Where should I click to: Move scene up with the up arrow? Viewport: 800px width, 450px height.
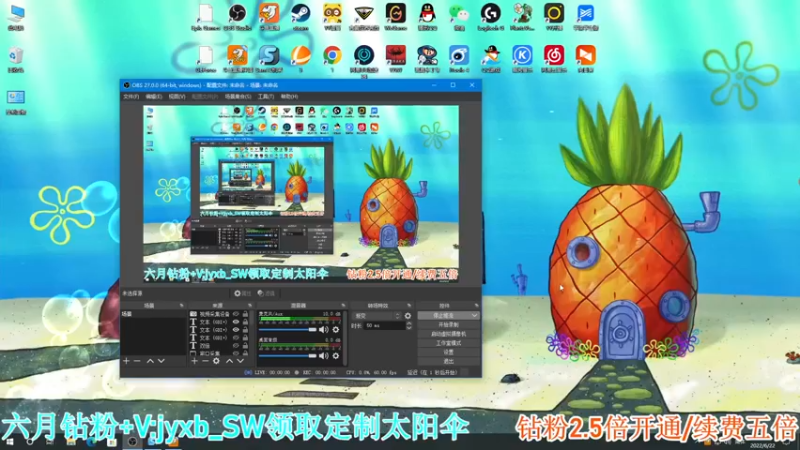151,361
